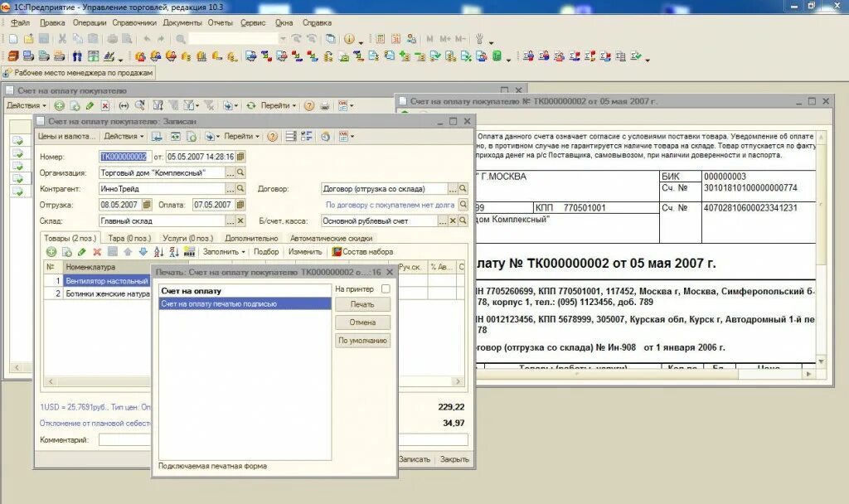Click the По умолчанию button
Screen dimensions: 849x504
click(x=362, y=341)
